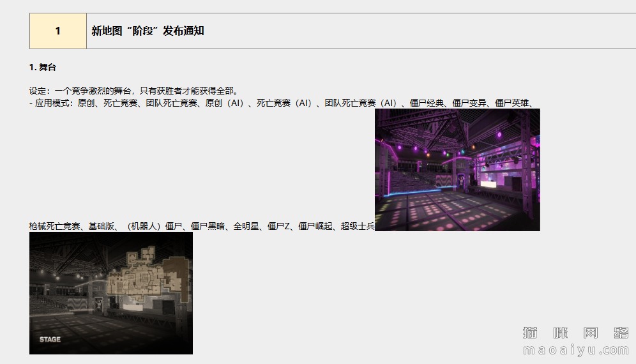
Task: Click the 猫咪网络 watermark logo text
Action: [x=576, y=333]
